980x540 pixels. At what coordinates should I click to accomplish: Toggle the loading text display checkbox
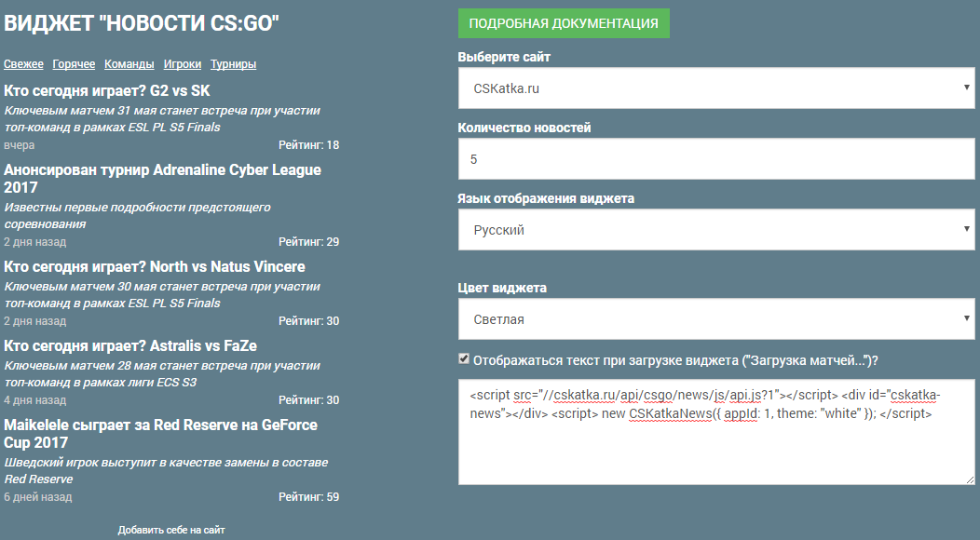pyautogui.click(x=464, y=358)
